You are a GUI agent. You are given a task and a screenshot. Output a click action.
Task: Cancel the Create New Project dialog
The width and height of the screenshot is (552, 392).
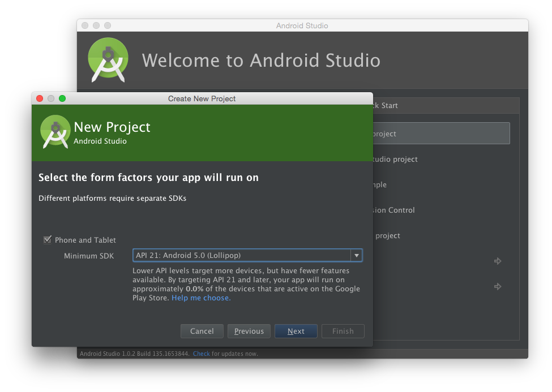[x=202, y=331]
